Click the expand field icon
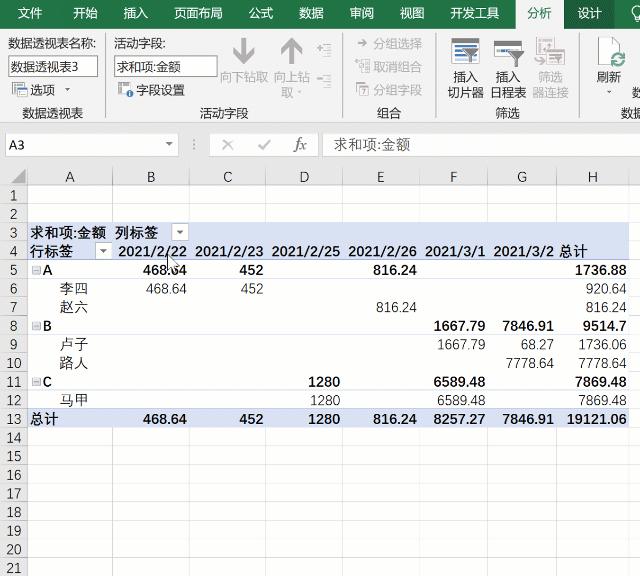Screen dimensions: 640x576 tap(324, 49)
